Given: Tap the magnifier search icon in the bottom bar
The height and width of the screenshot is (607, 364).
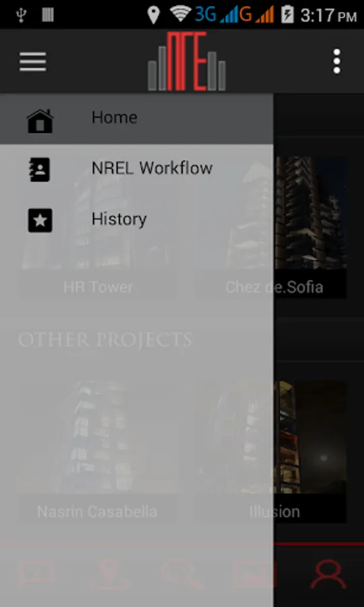Looking at the screenshot, I should 182,575.
